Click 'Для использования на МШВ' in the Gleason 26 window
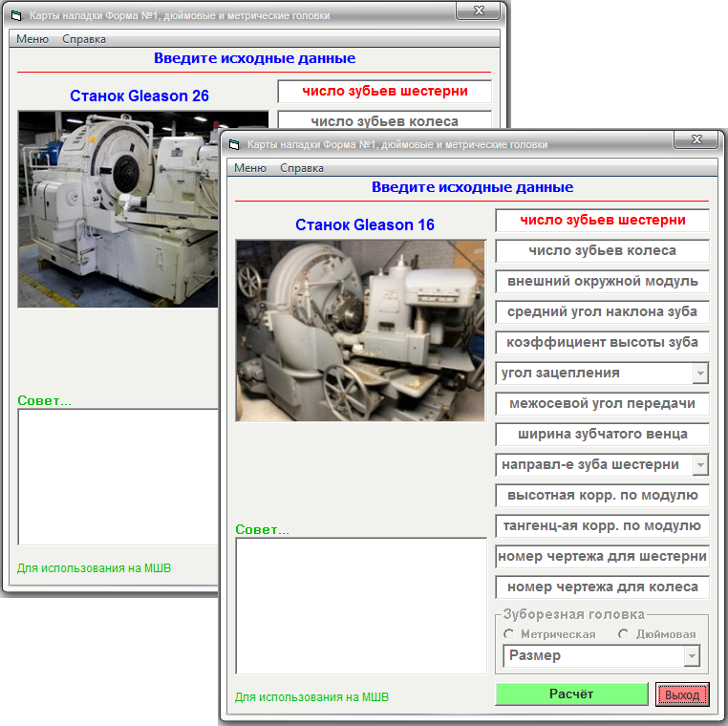The width and height of the screenshot is (728, 726). (x=94, y=567)
